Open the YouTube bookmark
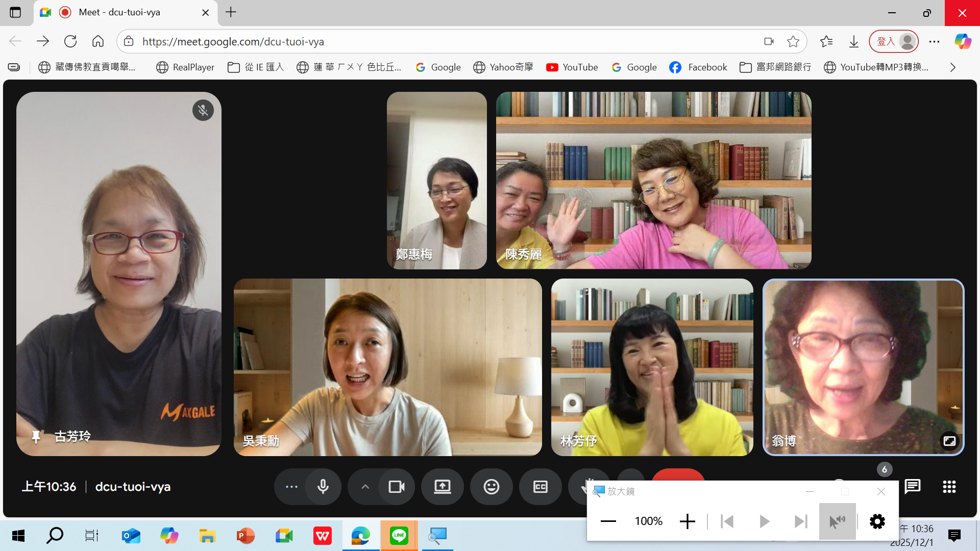Viewport: 980px width, 551px height. click(x=572, y=67)
